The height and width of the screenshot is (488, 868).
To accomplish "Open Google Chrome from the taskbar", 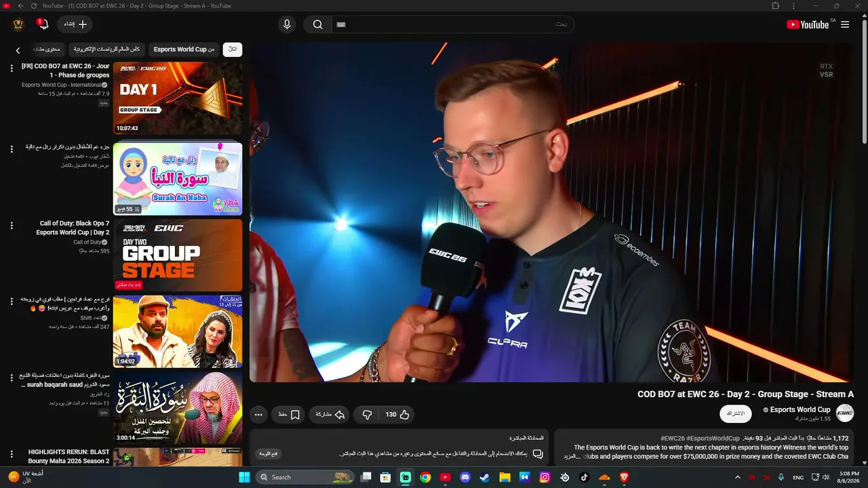I will 425,477.
